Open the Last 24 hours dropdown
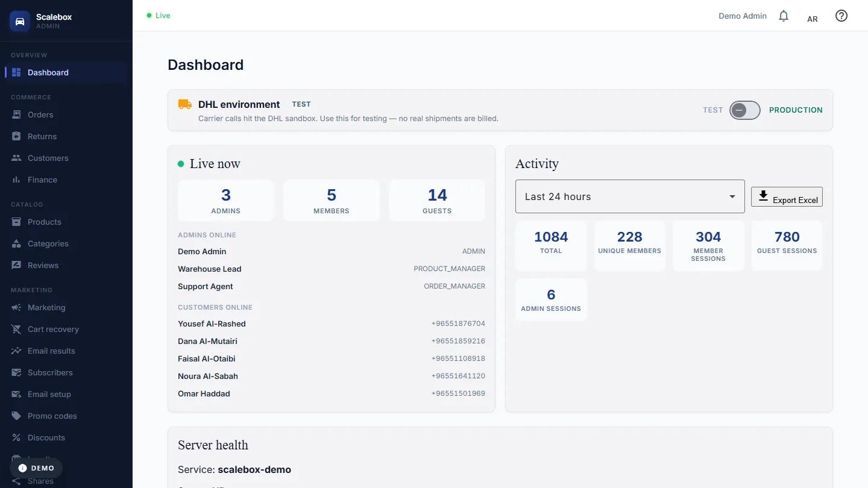 [x=630, y=196]
